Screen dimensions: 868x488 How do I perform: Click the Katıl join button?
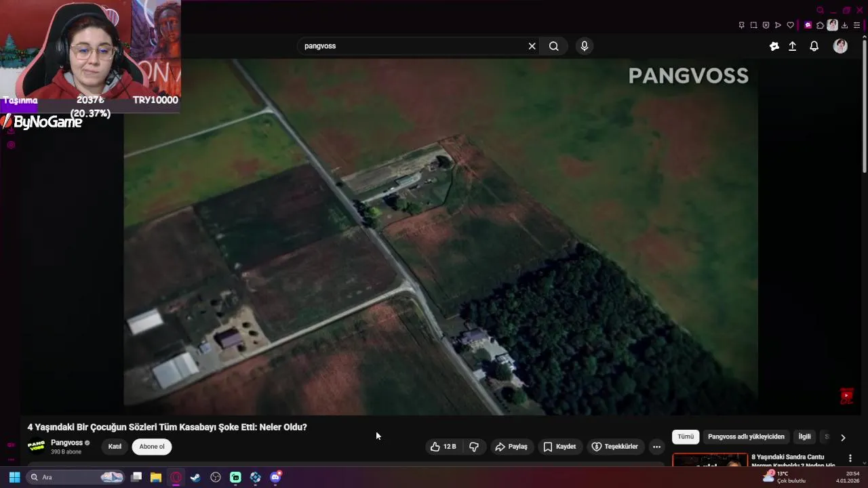115,447
